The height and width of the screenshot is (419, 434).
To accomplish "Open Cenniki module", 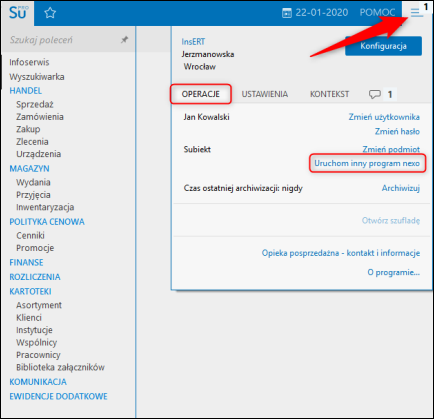I will tap(30, 236).
